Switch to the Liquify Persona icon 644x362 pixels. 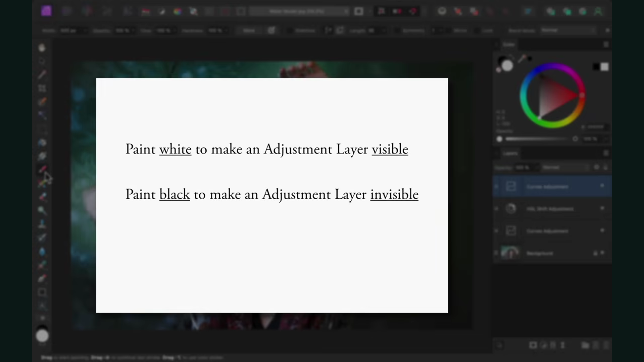66,11
